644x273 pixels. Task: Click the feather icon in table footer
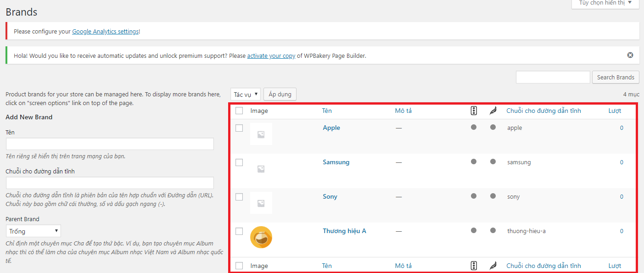click(493, 266)
